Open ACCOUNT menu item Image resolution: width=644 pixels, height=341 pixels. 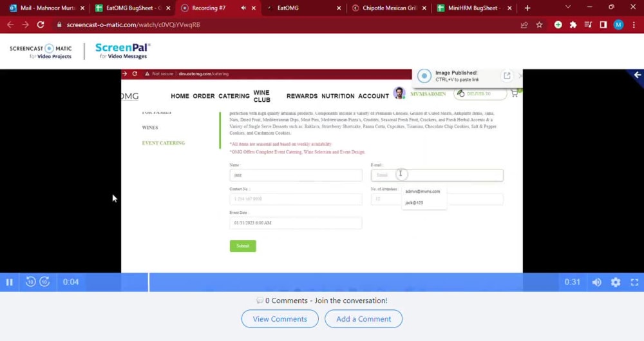374,96
